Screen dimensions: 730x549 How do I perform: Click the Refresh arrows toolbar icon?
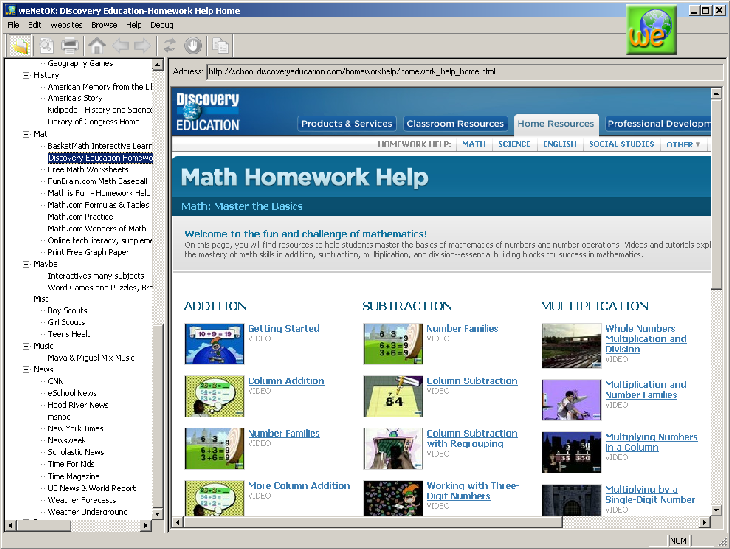[x=169, y=46]
